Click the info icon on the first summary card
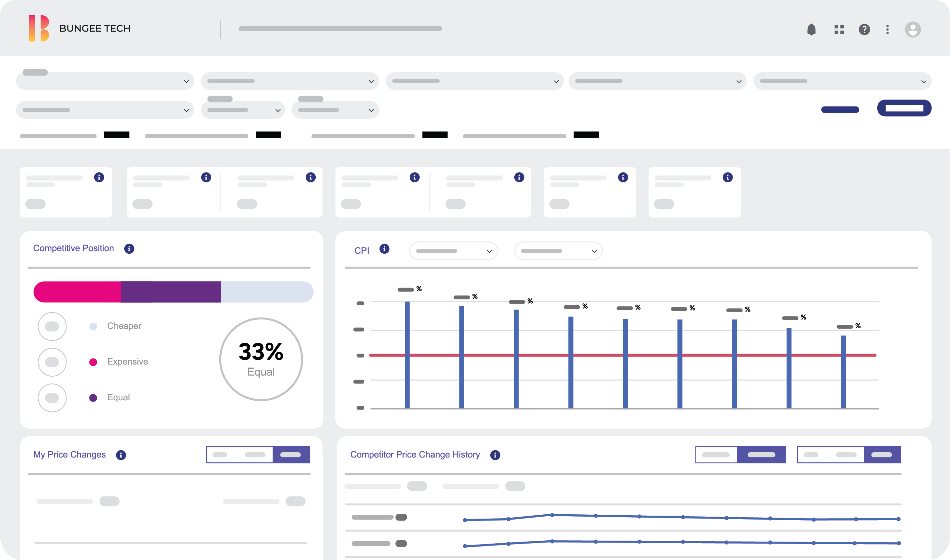This screenshot has width=950, height=560. point(99,177)
